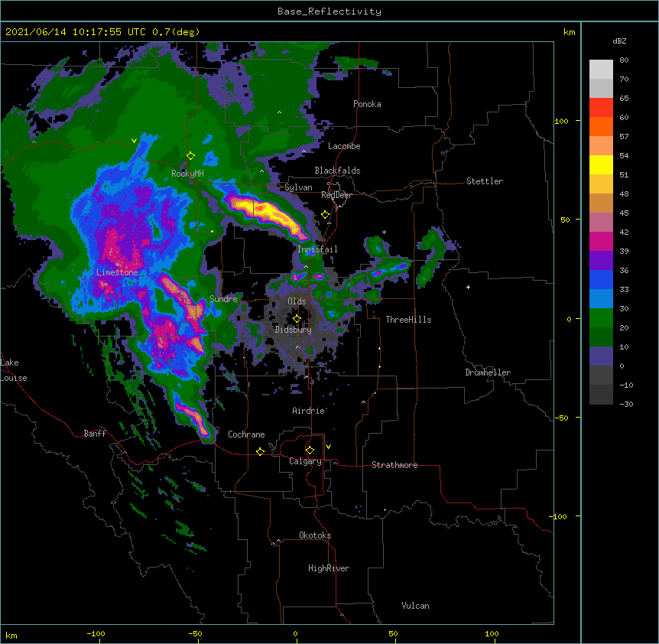Viewport: 659px width, 644px height.
Task: Click the Strathmore city label
Action: pos(394,465)
